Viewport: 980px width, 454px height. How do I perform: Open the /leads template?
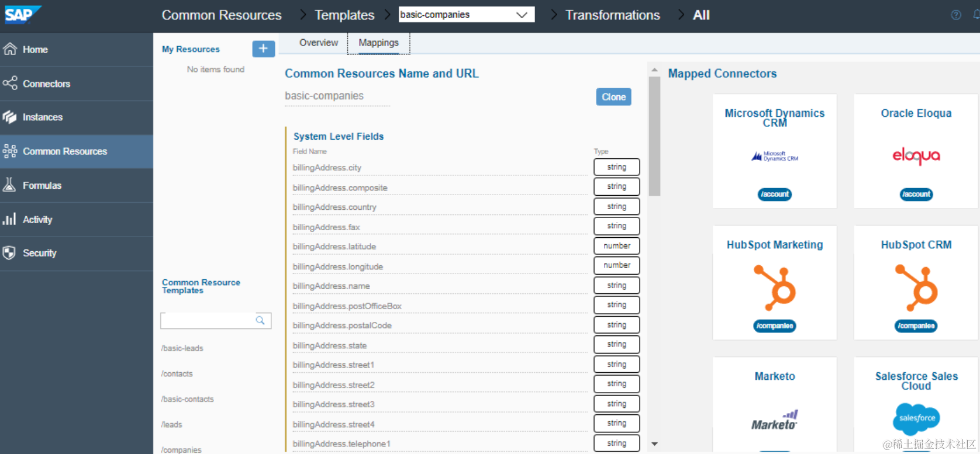point(172,425)
